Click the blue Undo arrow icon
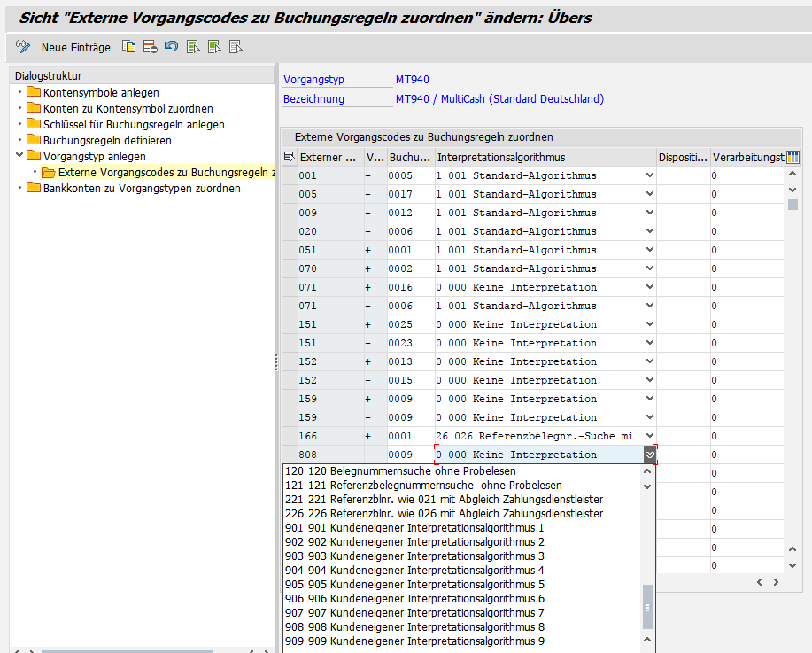 pos(172,47)
